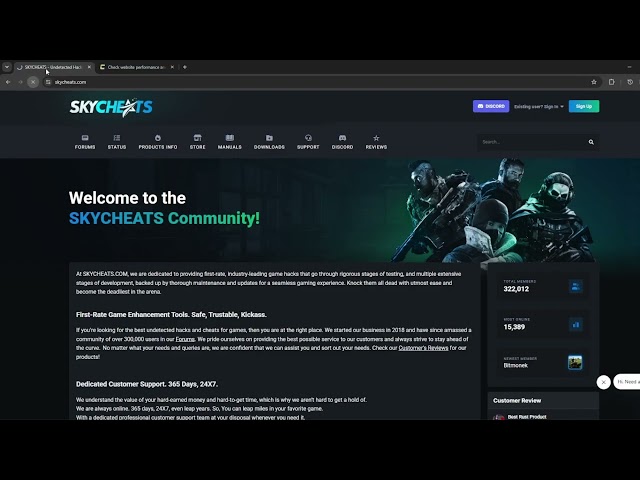Viewport: 640px width, 480px height.
Task: Click 'First-Rate Game Enhancement Tools' heading
Action: point(171,315)
